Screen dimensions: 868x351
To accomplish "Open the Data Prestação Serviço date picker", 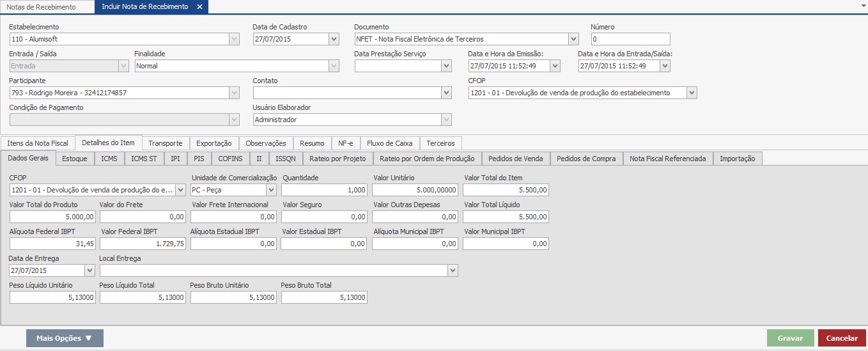I will (446, 66).
